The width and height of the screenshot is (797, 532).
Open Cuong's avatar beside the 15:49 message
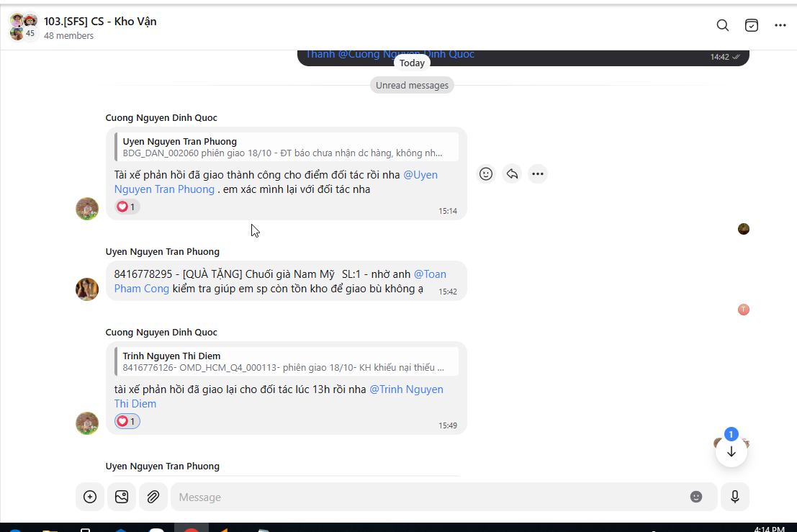[x=87, y=423]
